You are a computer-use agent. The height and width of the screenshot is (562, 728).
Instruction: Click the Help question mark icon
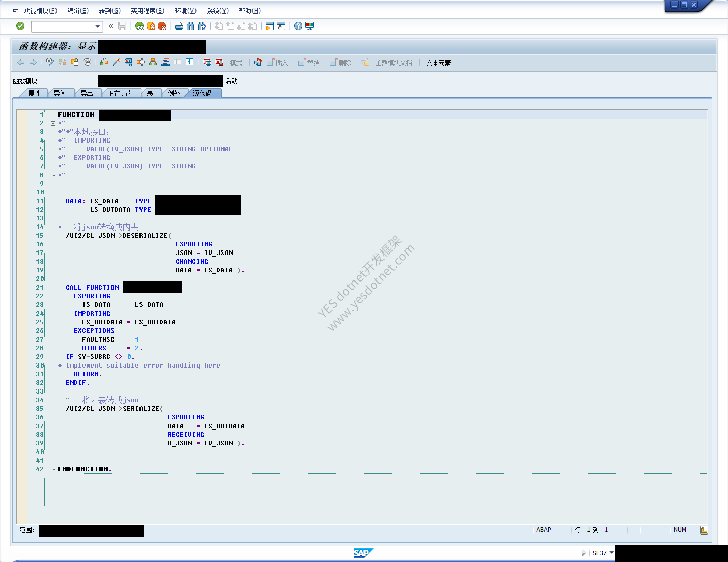click(x=298, y=26)
